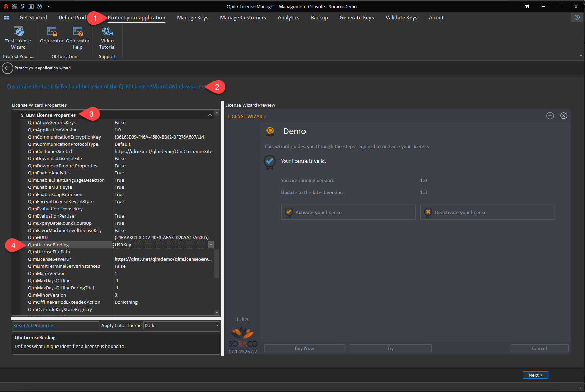Click the QlmLicenseFilePath value field

[164, 252]
